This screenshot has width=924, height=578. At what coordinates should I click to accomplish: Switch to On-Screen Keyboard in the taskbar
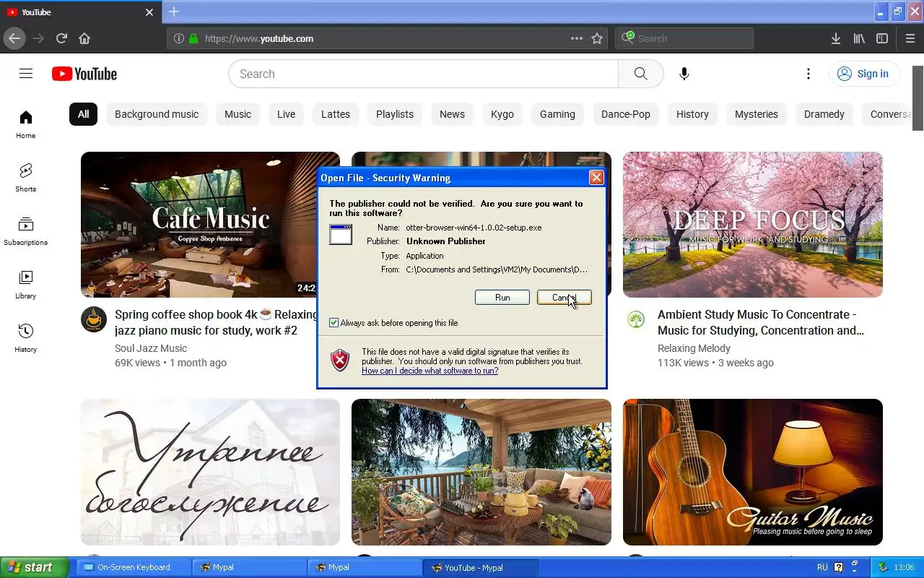[x=134, y=567]
